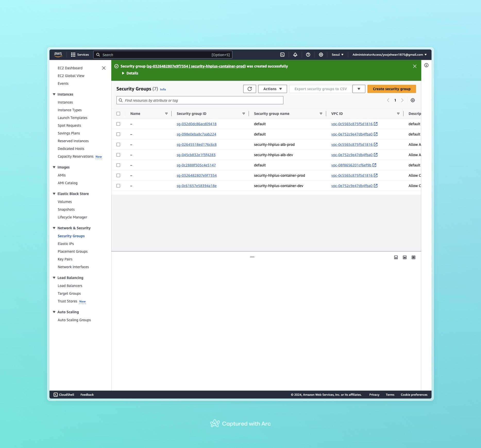This screenshot has height=448, width=481.
Task: Check the security-hhplus-container-prod row
Action: 118,175
